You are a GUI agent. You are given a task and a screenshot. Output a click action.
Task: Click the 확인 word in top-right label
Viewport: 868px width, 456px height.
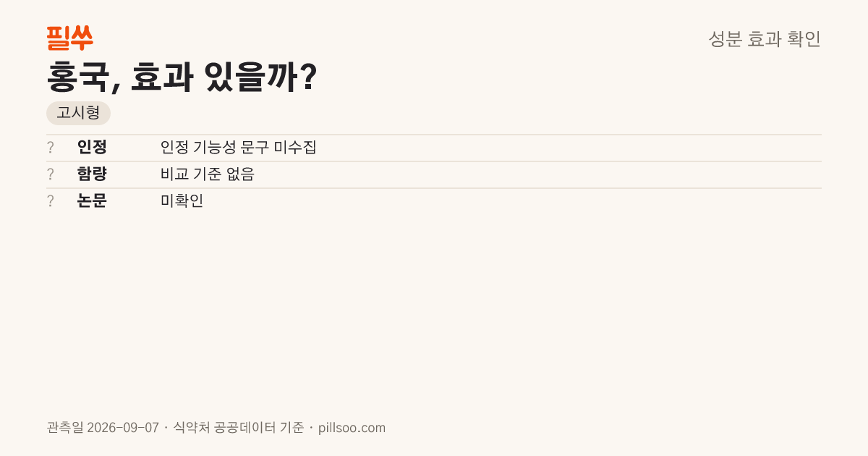tap(804, 39)
